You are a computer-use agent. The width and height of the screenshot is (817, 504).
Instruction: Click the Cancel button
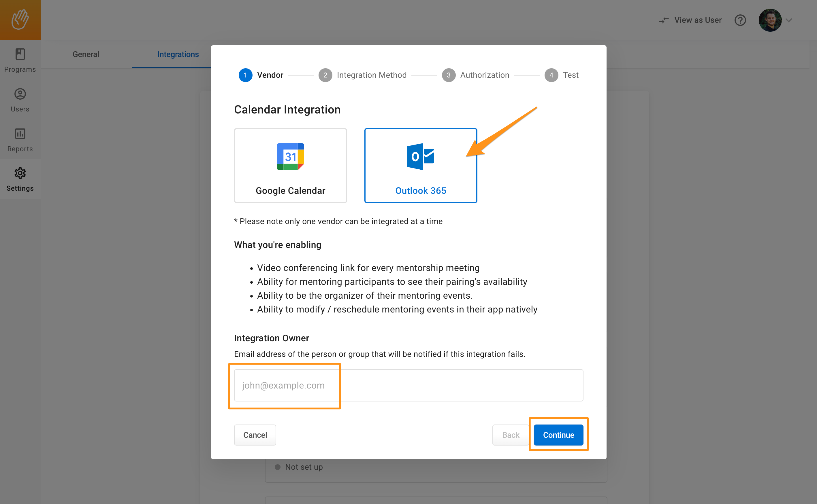tap(255, 435)
